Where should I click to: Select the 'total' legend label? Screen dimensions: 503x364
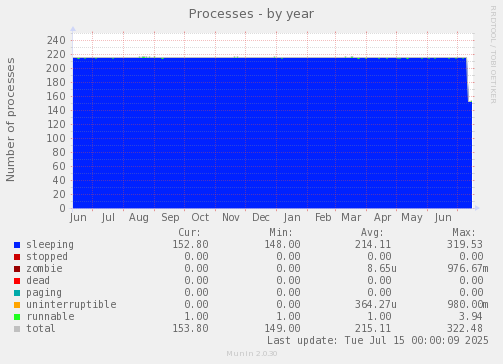[41, 329]
